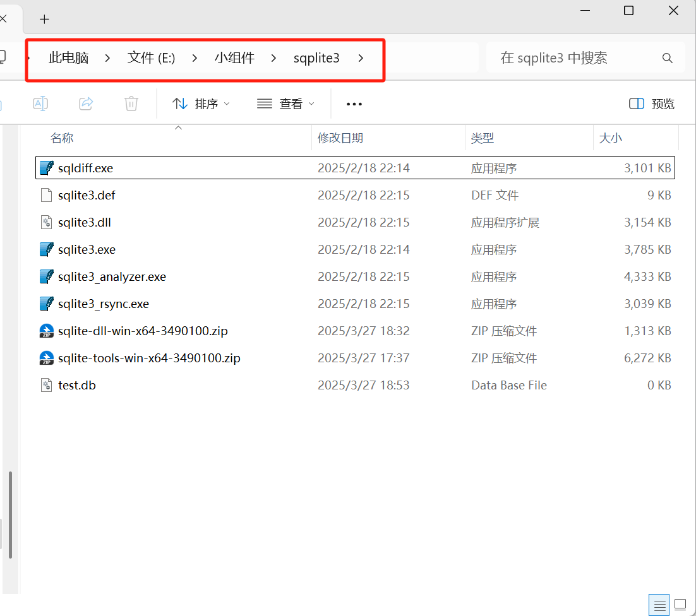Screen dimensions: 696x616
Task: Go to 此电脑 in breadcrumb
Action: coord(68,58)
